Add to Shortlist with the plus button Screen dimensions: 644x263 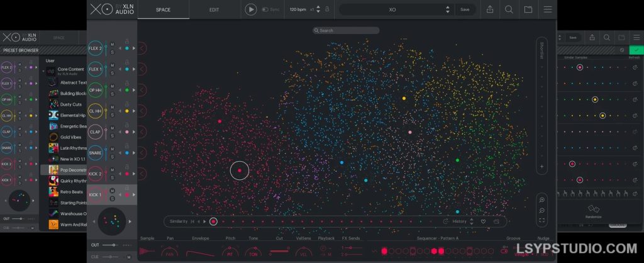click(541, 167)
